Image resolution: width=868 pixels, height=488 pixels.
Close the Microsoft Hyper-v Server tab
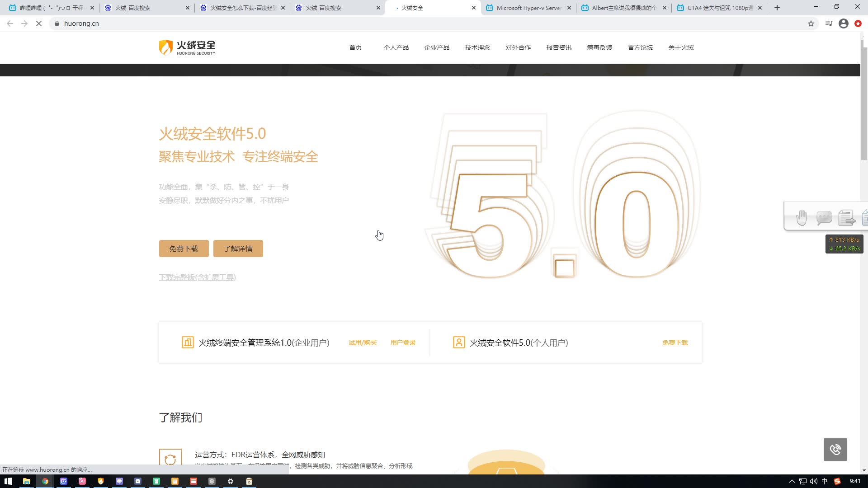pyautogui.click(x=569, y=8)
